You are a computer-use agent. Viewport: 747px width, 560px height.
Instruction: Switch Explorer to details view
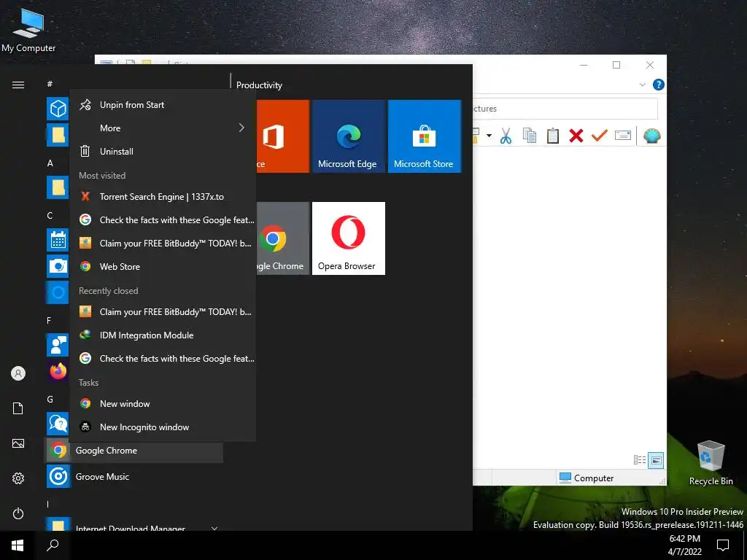pyautogui.click(x=640, y=460)
